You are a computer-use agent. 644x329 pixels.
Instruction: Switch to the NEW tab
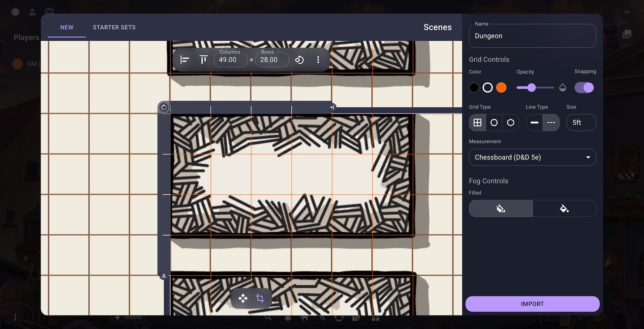tap(67, 27)
